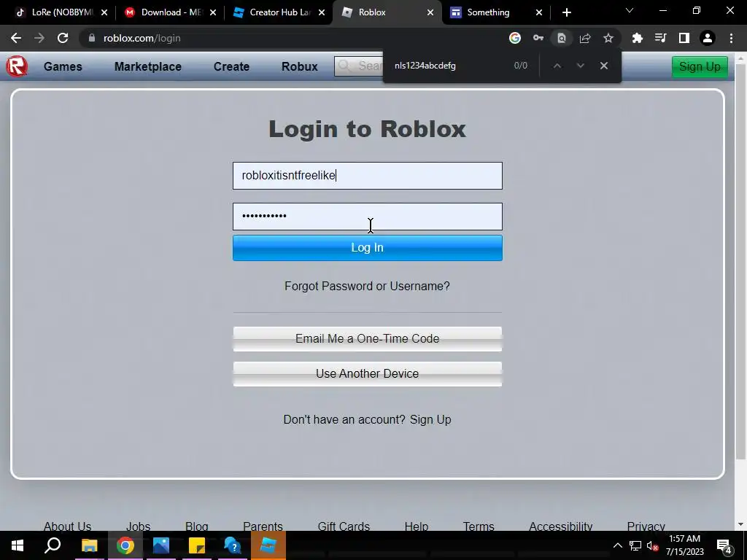The image size is (747, 560).
Task: Click the username field
Action: pyautogui.click(x=368, y=176)
